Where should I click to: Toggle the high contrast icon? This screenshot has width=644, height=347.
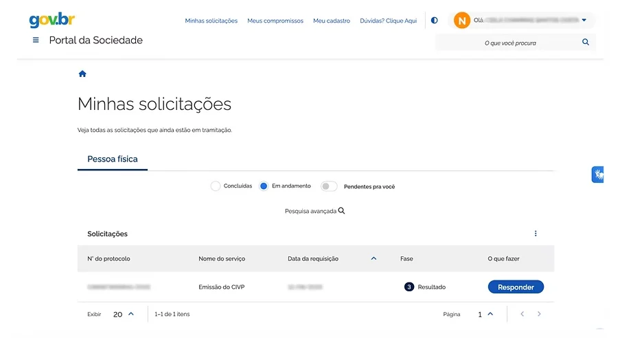[434, 21]
